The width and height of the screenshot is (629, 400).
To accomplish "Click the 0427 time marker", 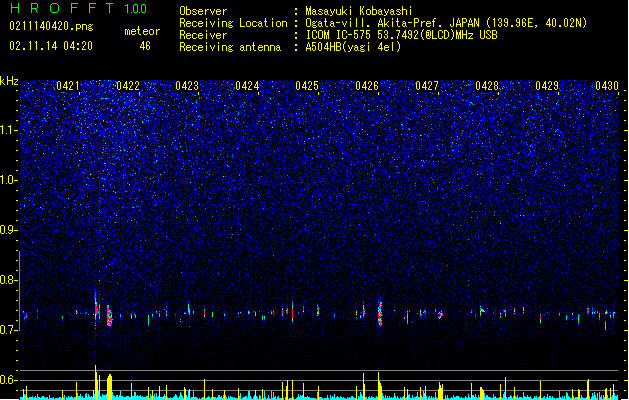I will pos(427,86).
